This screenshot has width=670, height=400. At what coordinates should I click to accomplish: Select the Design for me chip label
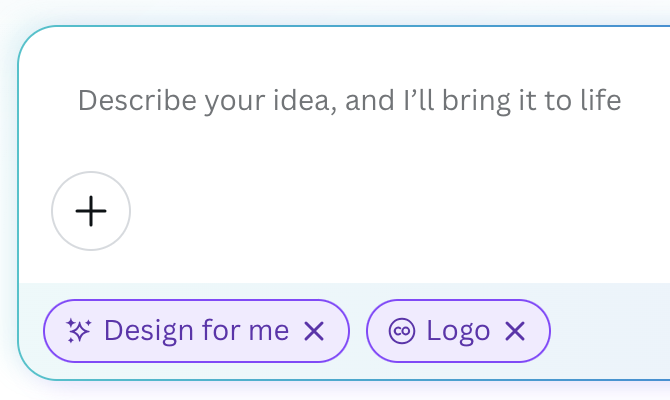[196, 331]
